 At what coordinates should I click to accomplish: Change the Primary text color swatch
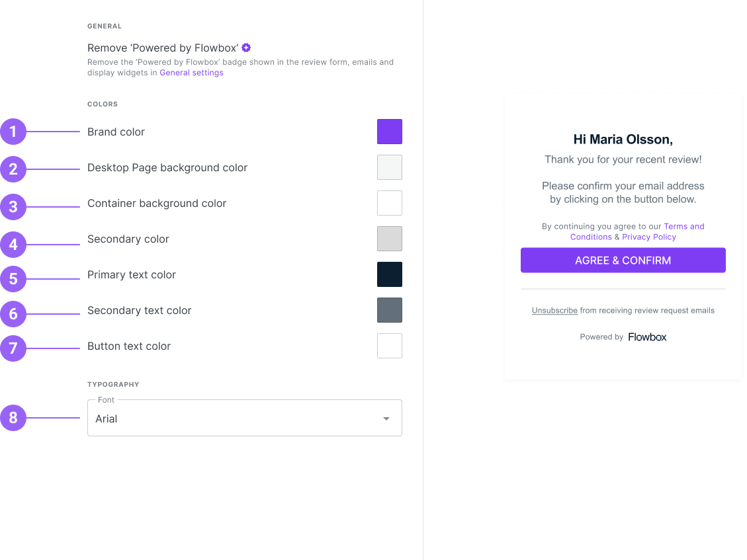click(389, 274)
